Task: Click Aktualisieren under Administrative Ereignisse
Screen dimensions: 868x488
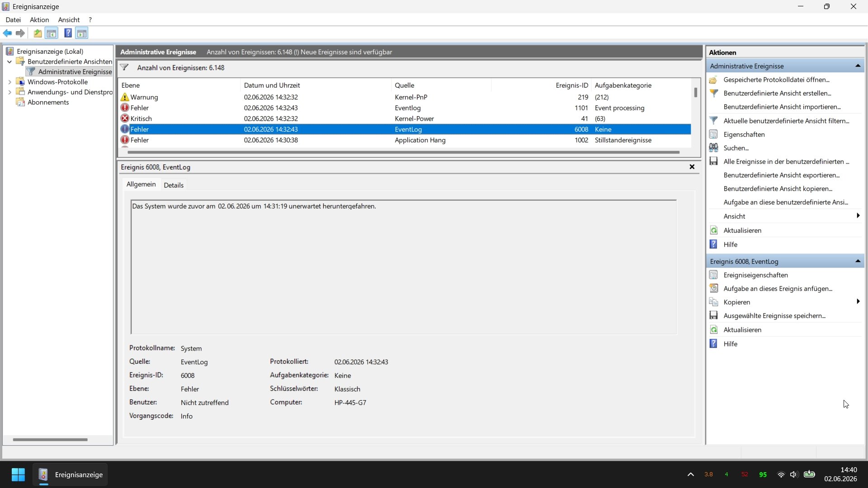Action: [742, 230]
